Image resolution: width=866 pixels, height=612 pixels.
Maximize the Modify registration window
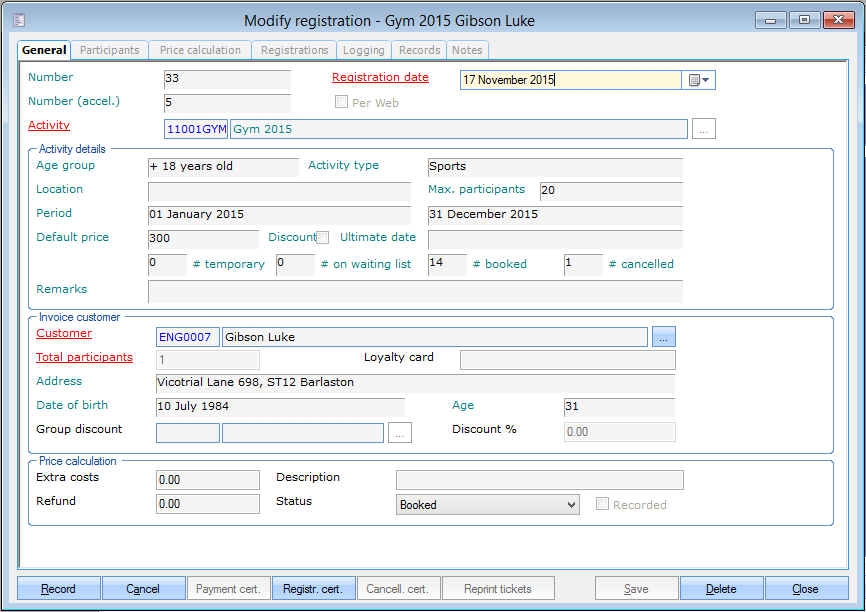coord(803,19)
